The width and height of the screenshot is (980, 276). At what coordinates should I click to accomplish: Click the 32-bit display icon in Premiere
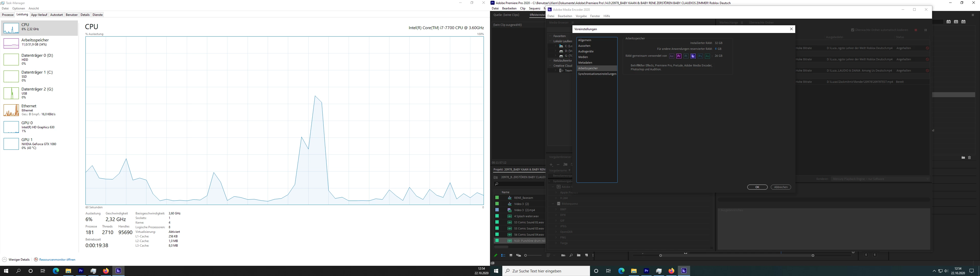[956, 22]
